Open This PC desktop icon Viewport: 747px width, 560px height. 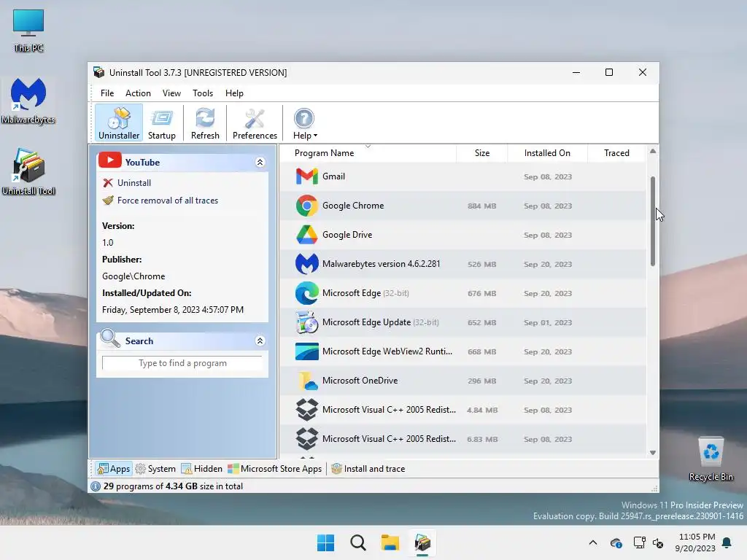pos(28,31)
